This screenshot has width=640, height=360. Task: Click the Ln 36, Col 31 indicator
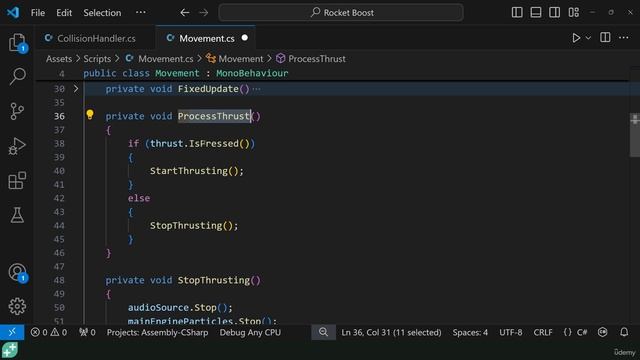point(391,332)
